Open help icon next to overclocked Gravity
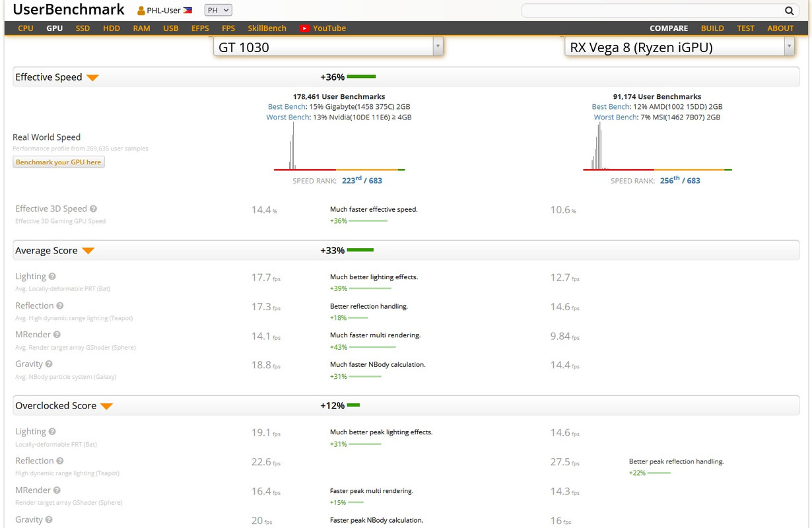This screenshot has width=812, height=528. tap(49, 519)
